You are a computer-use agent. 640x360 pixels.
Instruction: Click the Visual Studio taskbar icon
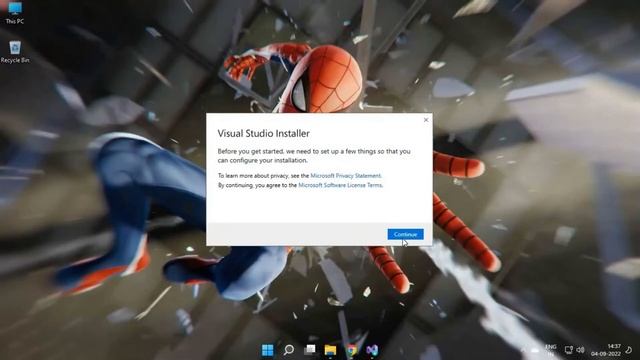[372, 350]
